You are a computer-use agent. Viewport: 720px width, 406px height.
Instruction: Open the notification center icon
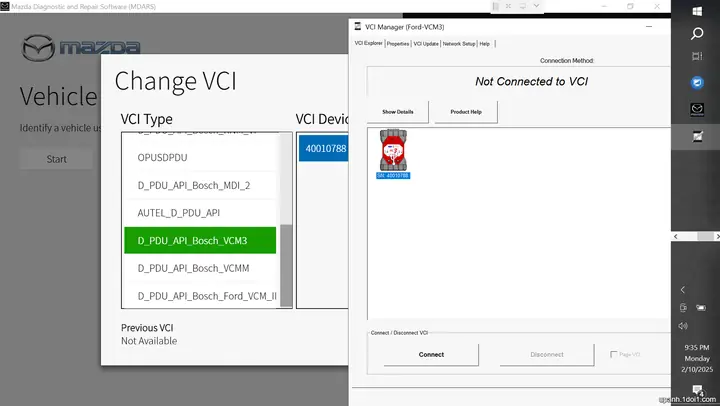tap(697, 390)
